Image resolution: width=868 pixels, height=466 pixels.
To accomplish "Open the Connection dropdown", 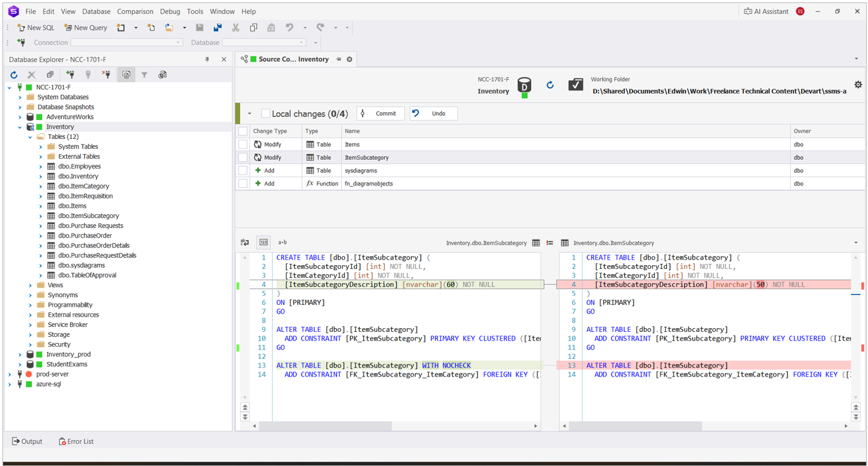I will click(x=178, y=43).
